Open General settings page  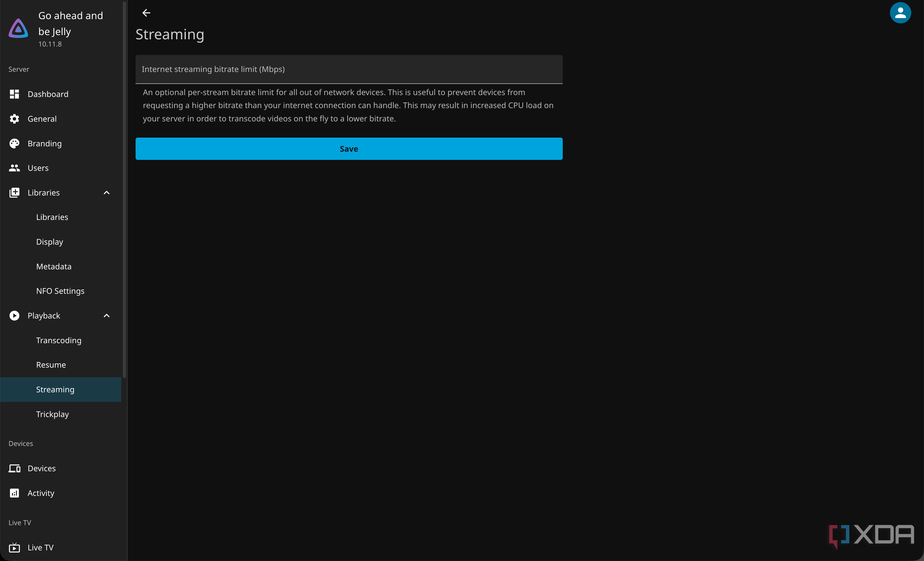point(61,119)
